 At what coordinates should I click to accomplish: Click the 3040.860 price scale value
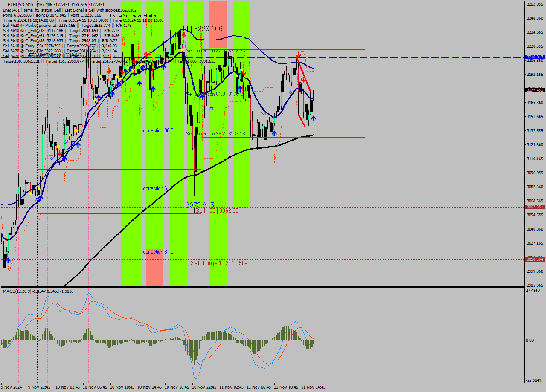click(x=534, y=229)
